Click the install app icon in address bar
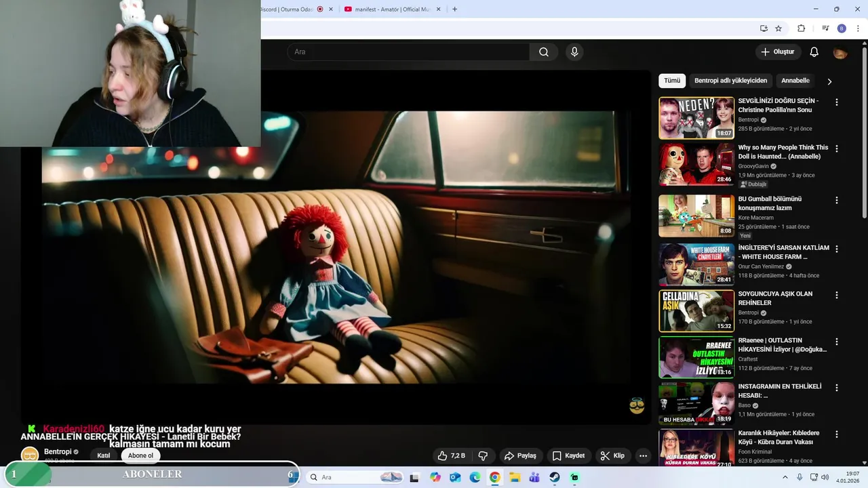This screenshot has width=868, height=488. click(764, 28)
